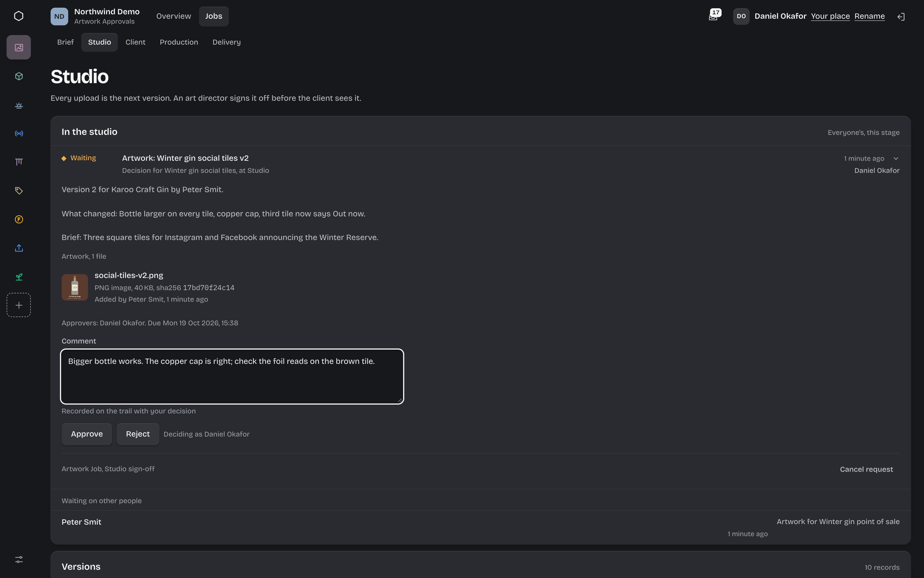Click the ND workspace avatar
The height and width of the screenshot is (578, 924).
click(x=59, y=17)
